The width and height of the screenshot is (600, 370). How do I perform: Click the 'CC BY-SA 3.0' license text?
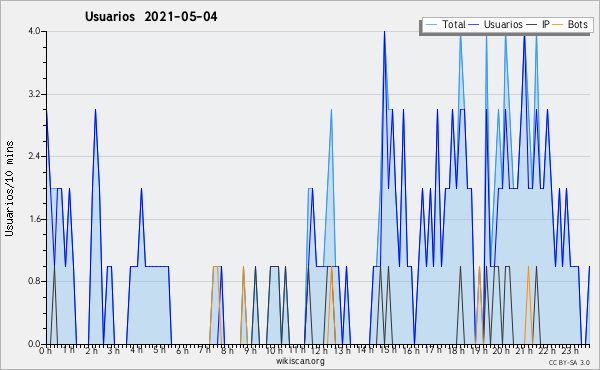click(569, 363)
